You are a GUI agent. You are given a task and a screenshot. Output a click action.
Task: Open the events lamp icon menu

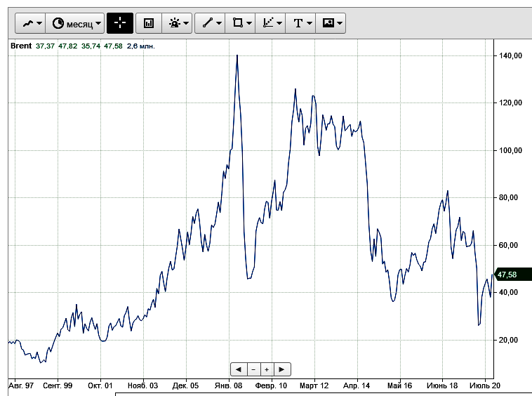176,23
